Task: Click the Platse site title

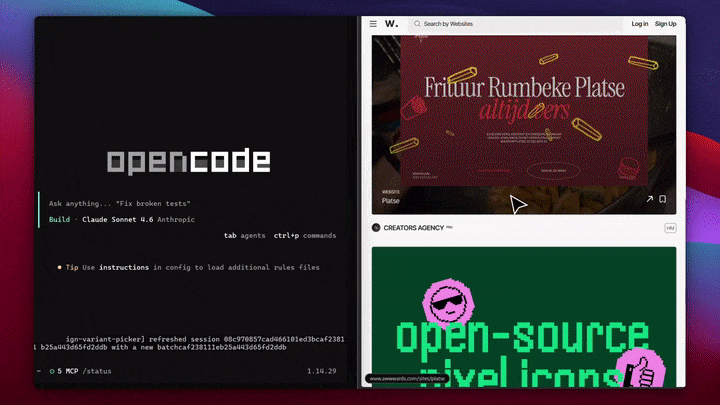Action: pos(390,201)
